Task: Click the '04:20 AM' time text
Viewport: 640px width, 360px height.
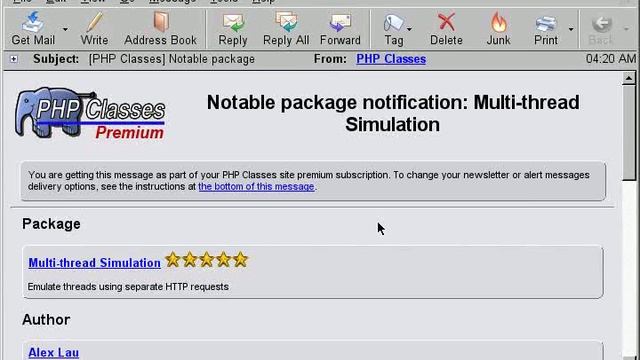Action: tap(611, 59)
